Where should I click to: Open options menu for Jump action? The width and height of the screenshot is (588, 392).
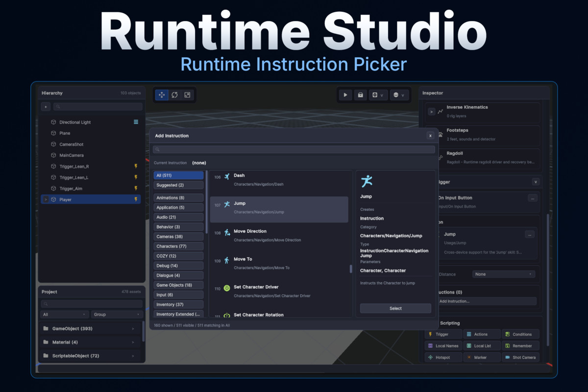pyautogui.click(x=530, y=235)
